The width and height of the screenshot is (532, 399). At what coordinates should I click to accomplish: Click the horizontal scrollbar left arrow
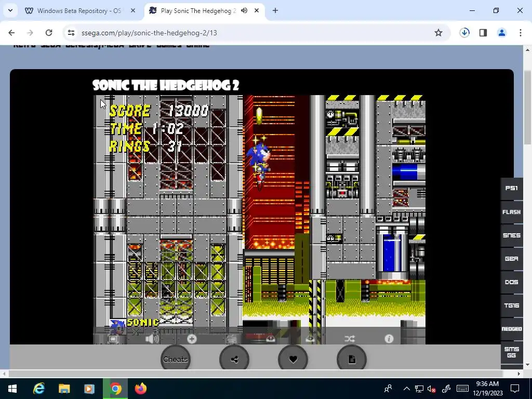pyautogui.click(x=4, y=374)
